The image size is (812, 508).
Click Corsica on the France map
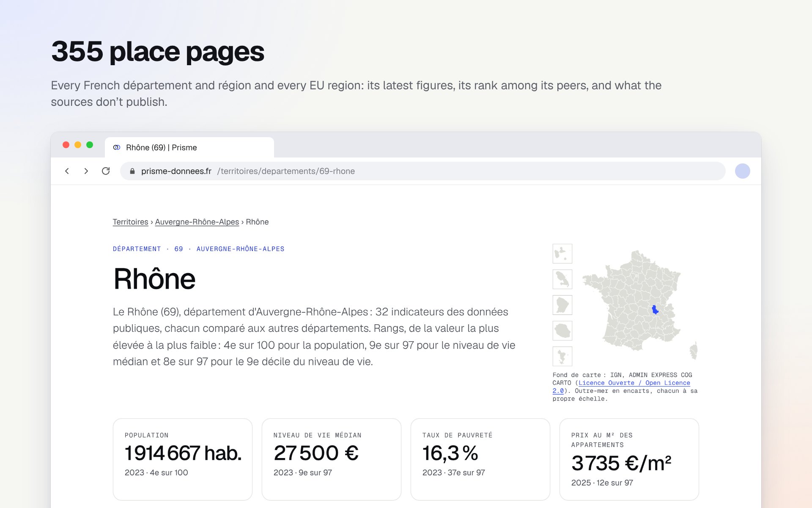point(694,351)
